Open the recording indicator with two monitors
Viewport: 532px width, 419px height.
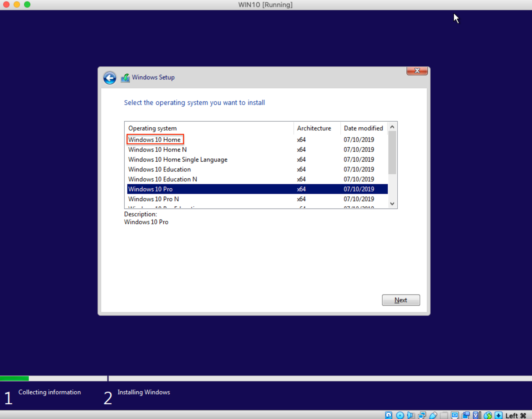[x=466, y=415]
